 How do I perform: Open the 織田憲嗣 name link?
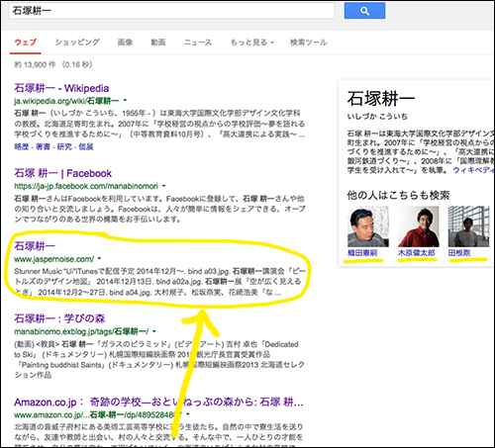(x=362, y=253)
